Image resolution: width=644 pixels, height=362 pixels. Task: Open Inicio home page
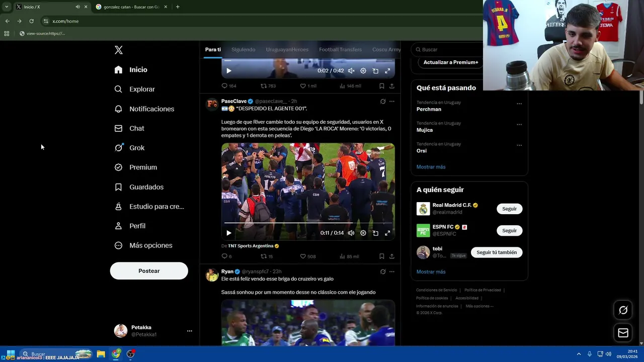click(x=131, y=70)
